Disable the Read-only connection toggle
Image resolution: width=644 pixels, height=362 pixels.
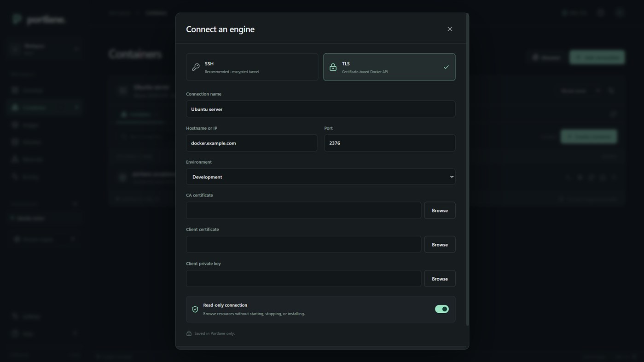pos(442,309)
